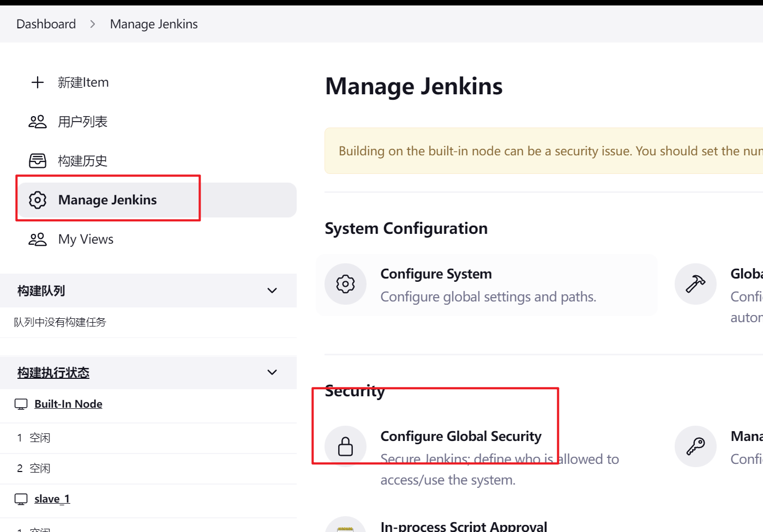Select Manage Jenkins in the sidebar
The width and height of the screenshot is (763, 532).
point(156,200)
